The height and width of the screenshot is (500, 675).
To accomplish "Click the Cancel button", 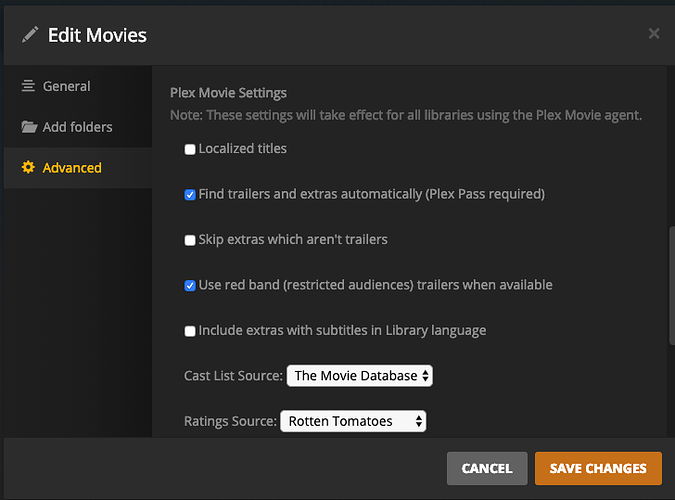I will (x=487, y=468).
